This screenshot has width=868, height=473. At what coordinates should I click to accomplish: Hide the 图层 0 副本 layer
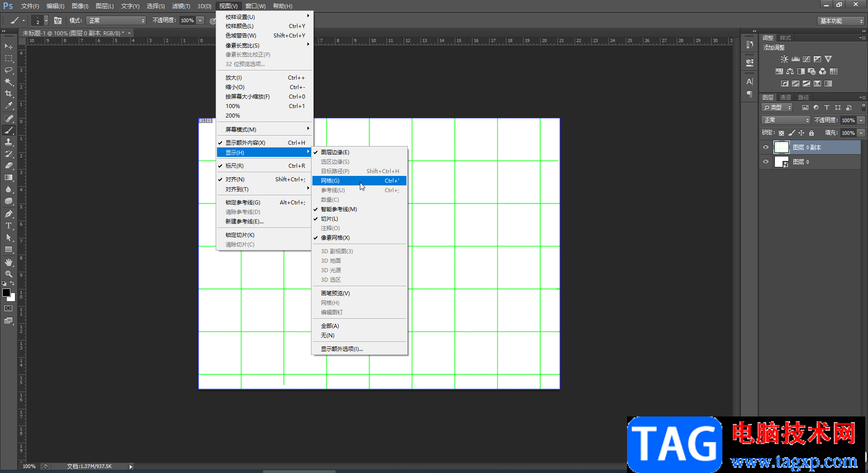(766, 147)
